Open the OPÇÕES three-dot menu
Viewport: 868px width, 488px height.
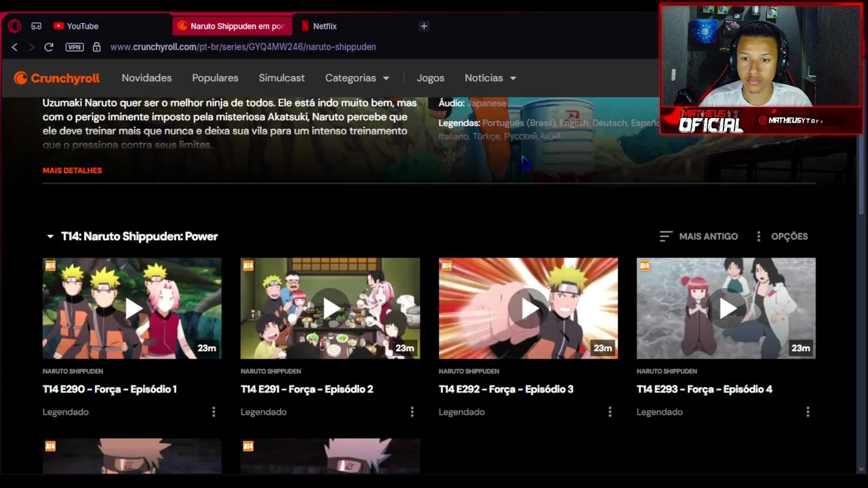[x=781, y=237]
